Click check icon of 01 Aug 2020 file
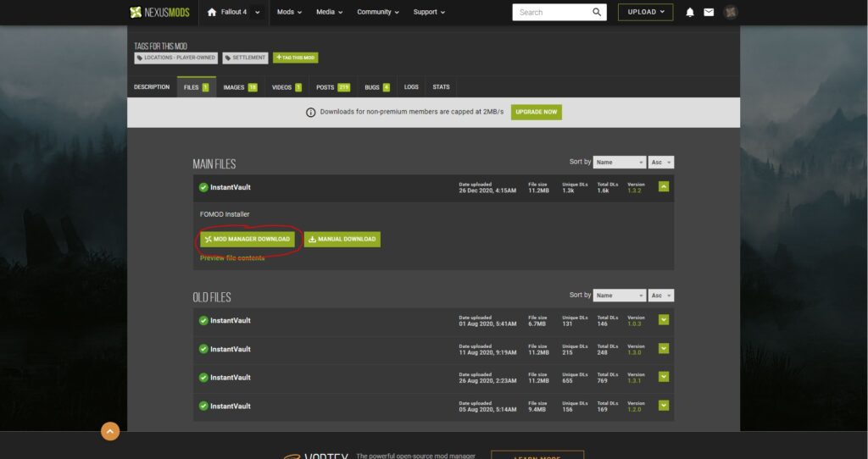This screenshot has height=459, width=868. (203, 321)
